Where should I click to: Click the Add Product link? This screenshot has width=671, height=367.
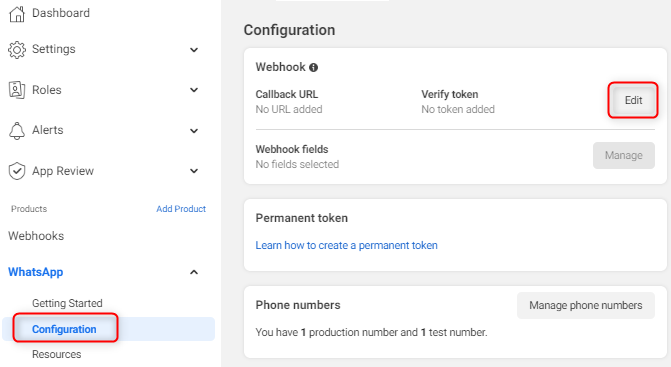click(x=181, y=209)
